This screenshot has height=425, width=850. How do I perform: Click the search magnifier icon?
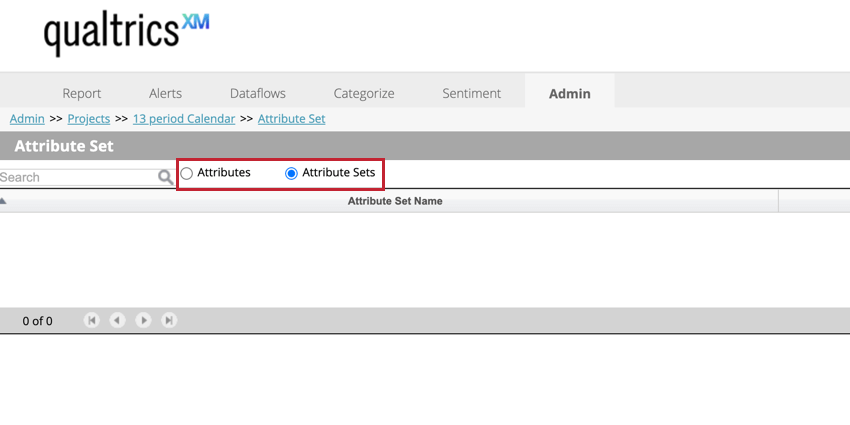click(x=165, y=177)
